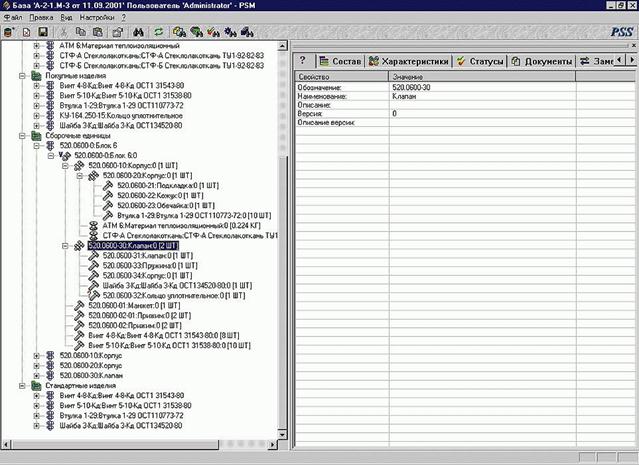Click the red-checkmark search icon with binoculars
The height and width of the screenshot is (465, 639).
(214, 32)
